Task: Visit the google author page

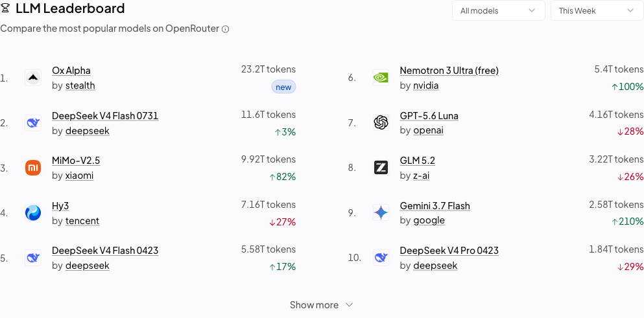Action: point(429,220)
